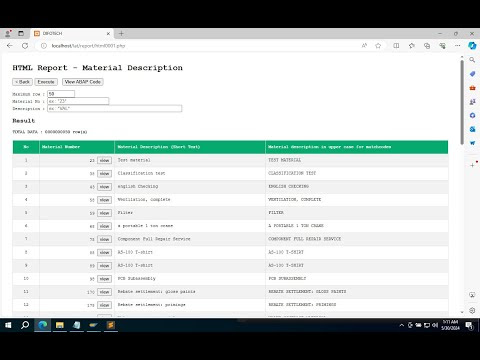Open View ABAP Code
Image resolution: width=480 pixels, height=360 pixels.
click(x=83, y=82)
